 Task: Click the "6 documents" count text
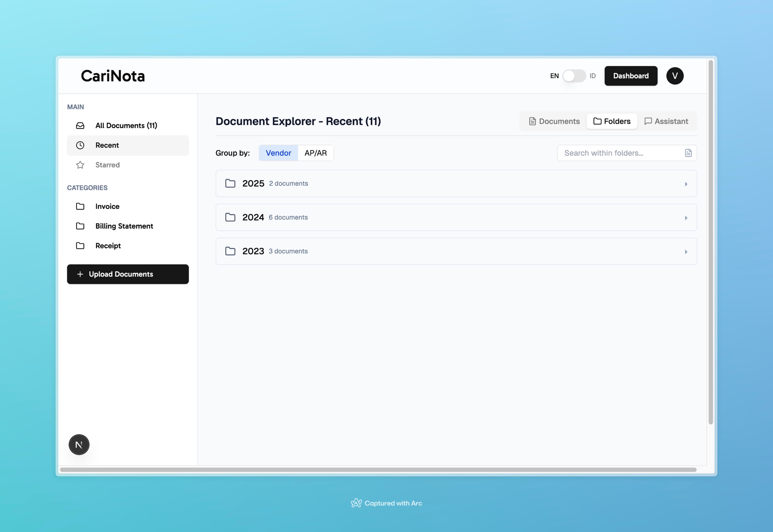tap(288, 217)
